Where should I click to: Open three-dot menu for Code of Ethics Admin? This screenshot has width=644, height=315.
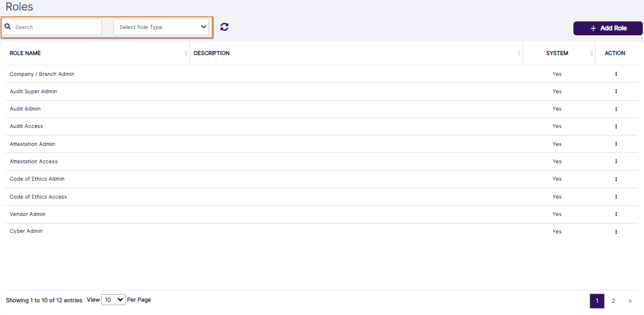(616, 179)
